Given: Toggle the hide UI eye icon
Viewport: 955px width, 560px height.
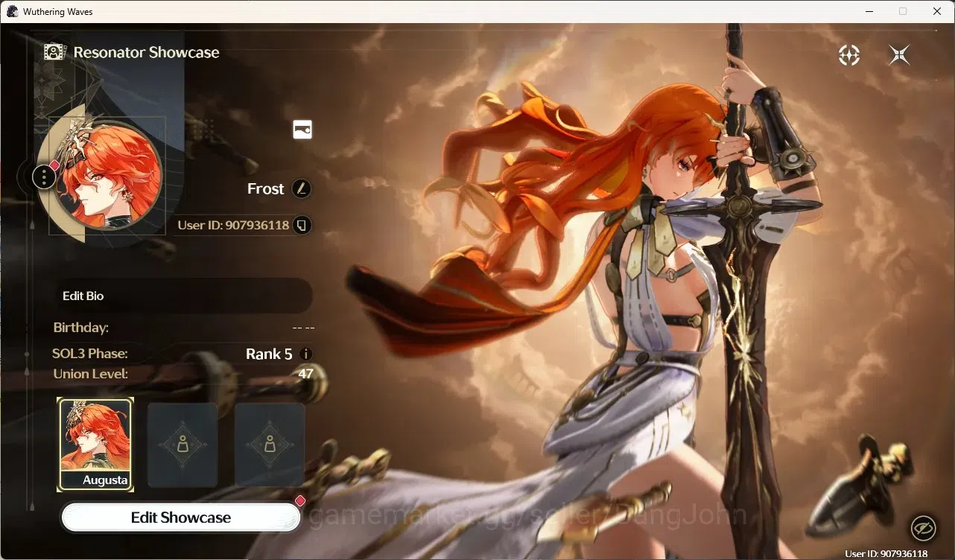Looking at the screenshot, I should tap(924, 528).
